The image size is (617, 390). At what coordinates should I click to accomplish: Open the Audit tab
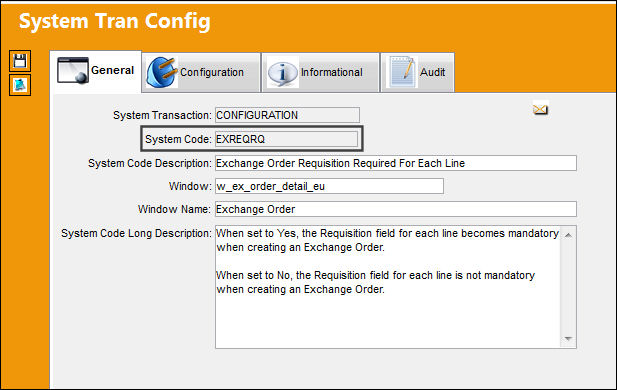pyautogui.click(x=417, y=72)
